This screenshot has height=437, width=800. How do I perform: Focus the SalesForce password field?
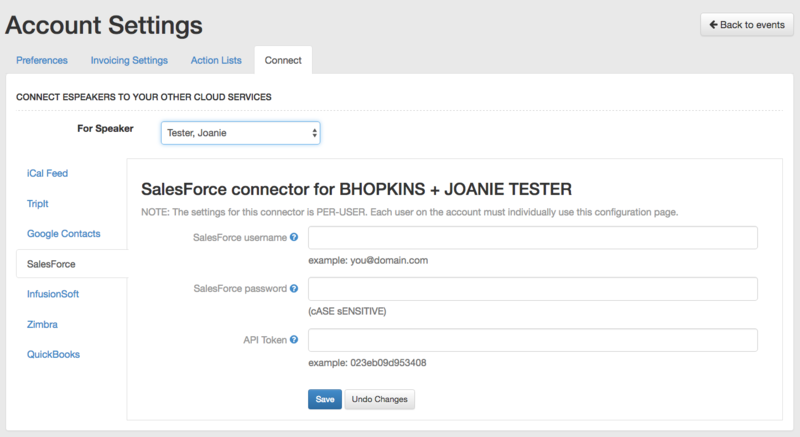533,289
